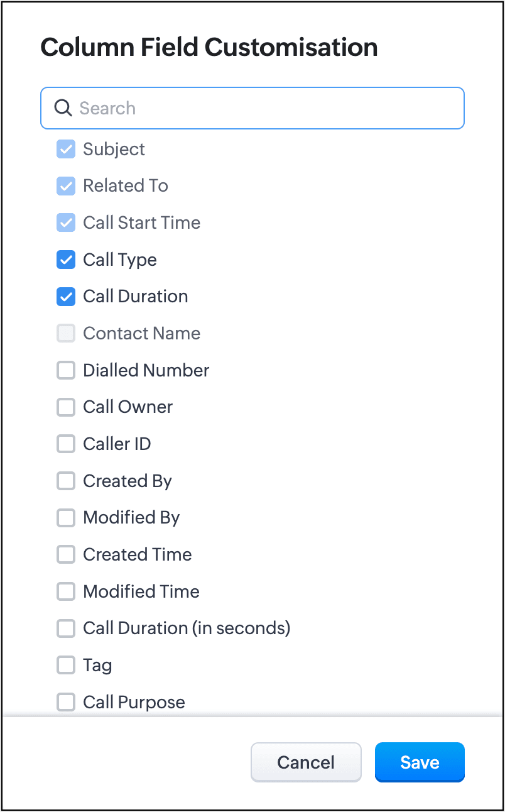Screen dimensions: 505x812
Task: Check the Caller ID checkbox
Action: click(x=66, y=444)
